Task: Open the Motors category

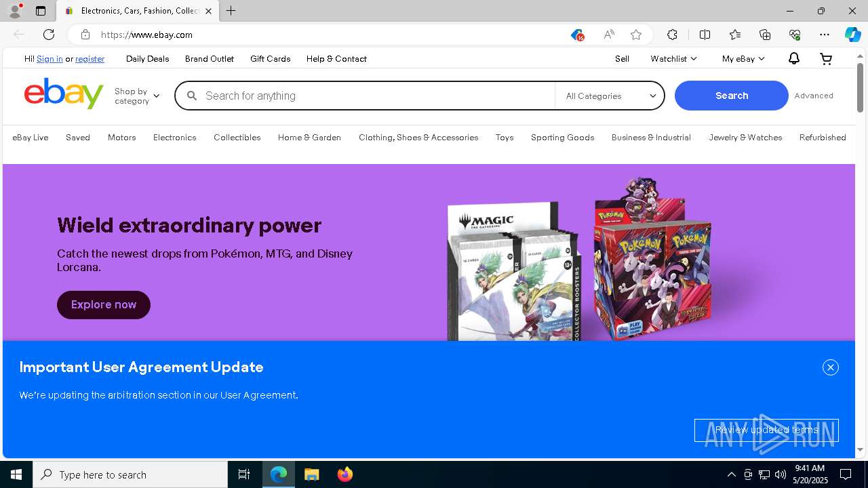Action: point(122,138)
